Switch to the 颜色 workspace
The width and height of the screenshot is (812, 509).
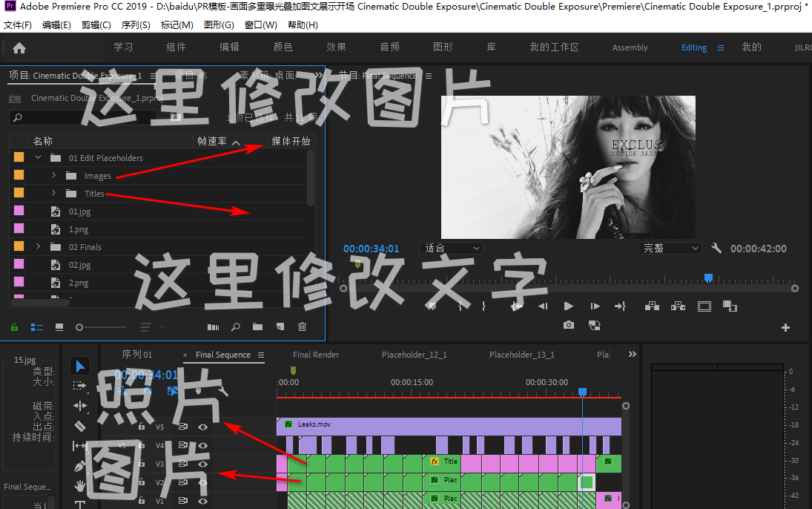[283, 47]
